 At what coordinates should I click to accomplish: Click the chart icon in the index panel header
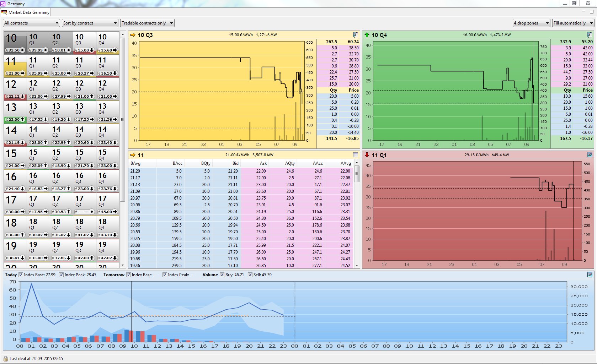[590, 275]
